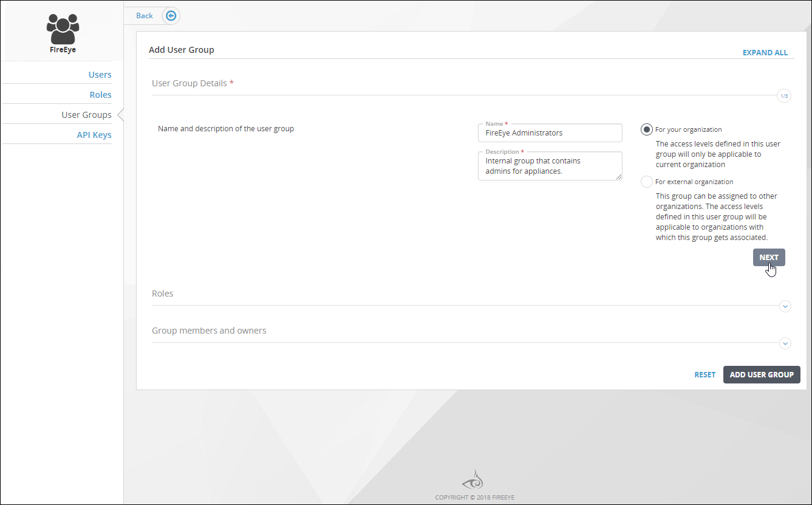Click the Add User Group title text
This screenshot has width=812, height=505.
point(182,50)
